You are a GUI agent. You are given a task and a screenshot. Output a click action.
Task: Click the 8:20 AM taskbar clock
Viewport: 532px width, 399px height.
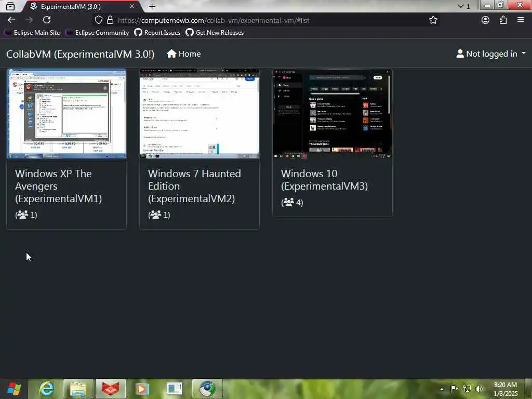(506, 389)
